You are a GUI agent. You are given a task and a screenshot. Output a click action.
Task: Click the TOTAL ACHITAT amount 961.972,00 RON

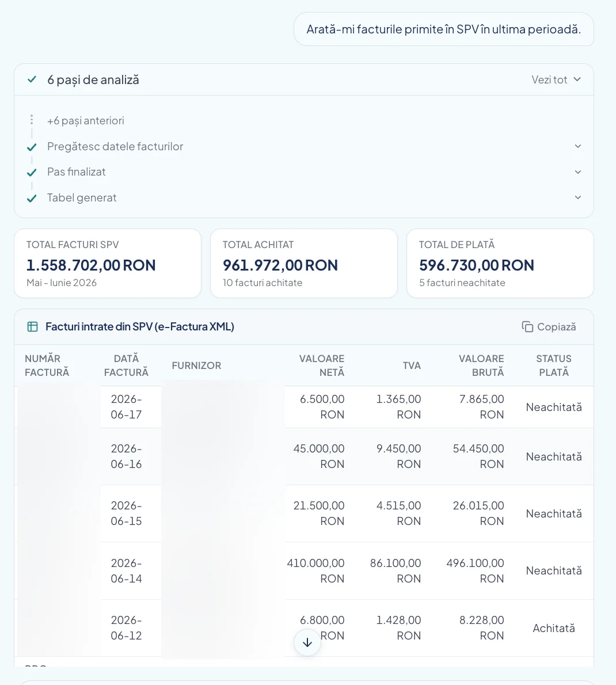280,265
